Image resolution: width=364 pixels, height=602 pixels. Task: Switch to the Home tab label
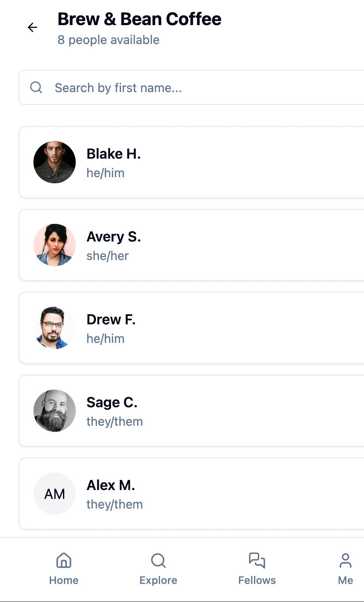pyautogui.click(x=64, y=580)
